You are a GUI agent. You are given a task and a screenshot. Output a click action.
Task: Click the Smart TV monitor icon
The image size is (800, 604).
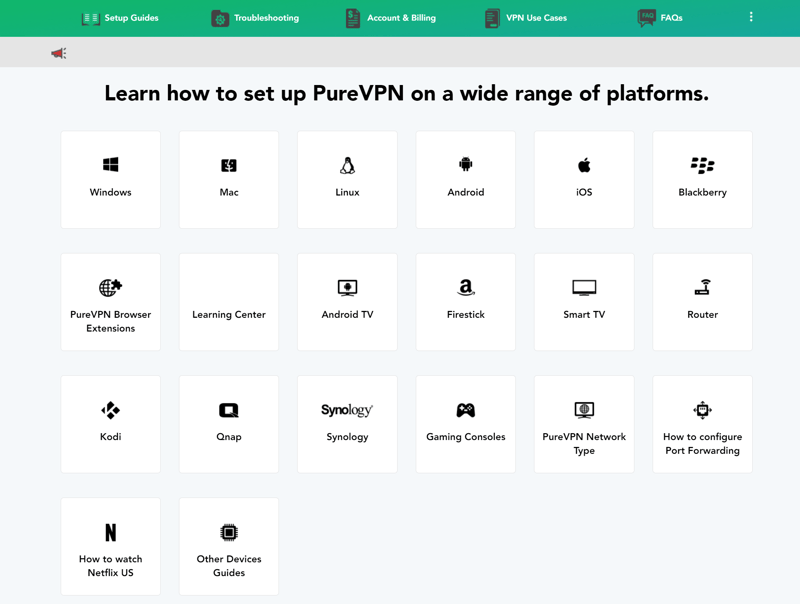click(x=584, y=288)
